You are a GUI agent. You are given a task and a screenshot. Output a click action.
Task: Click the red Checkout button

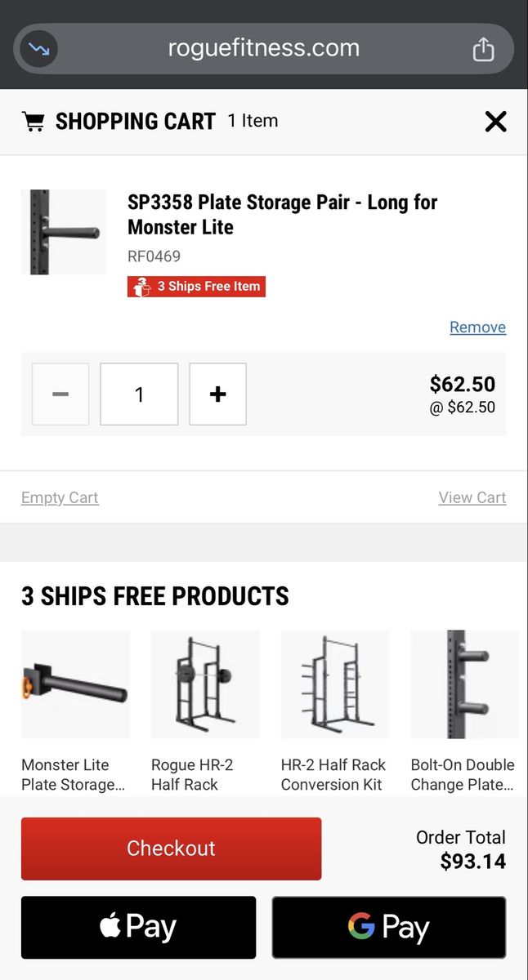coord(171,849)
